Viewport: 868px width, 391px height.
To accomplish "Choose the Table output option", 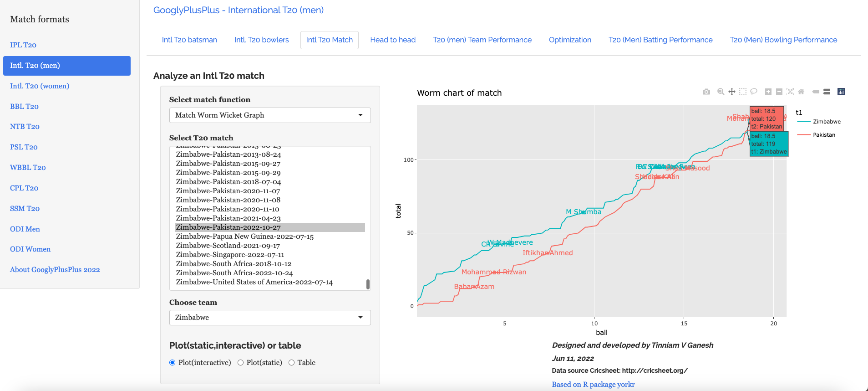I will pyautogui.click(x=291, y=363).
